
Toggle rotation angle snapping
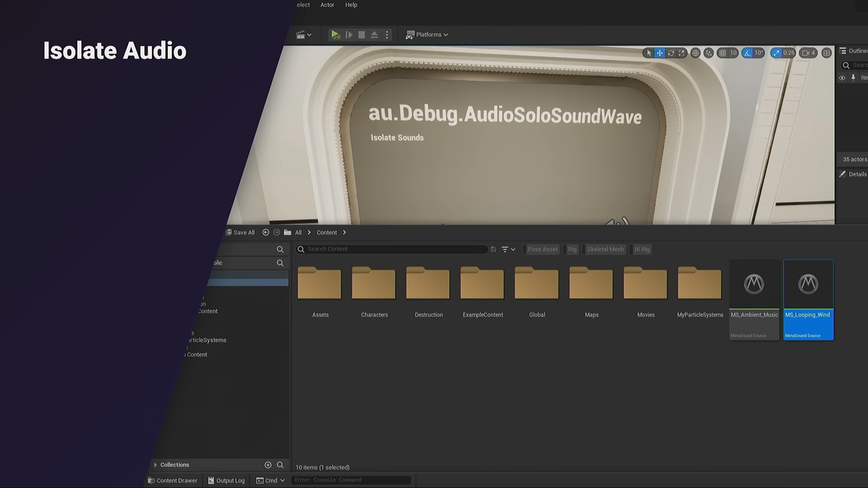(x=746, y=53)
